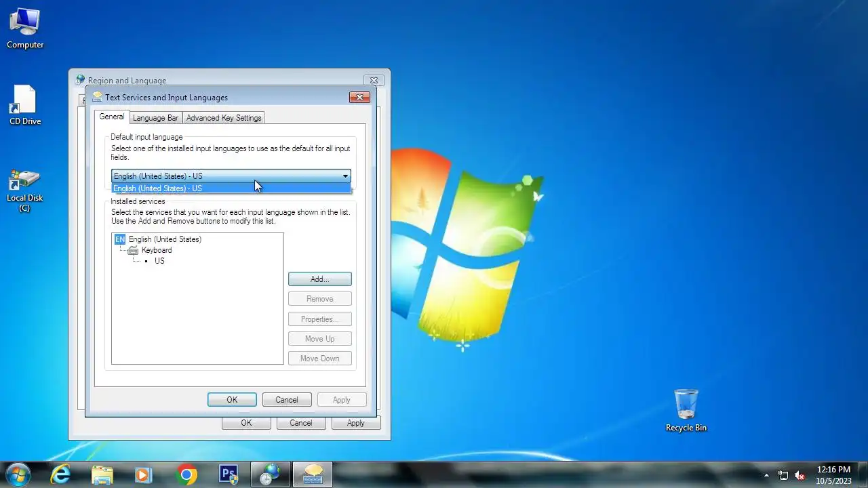Confirm with OK in Text Services dialog
Screen dimensions: 868x488
coord(232,400)
